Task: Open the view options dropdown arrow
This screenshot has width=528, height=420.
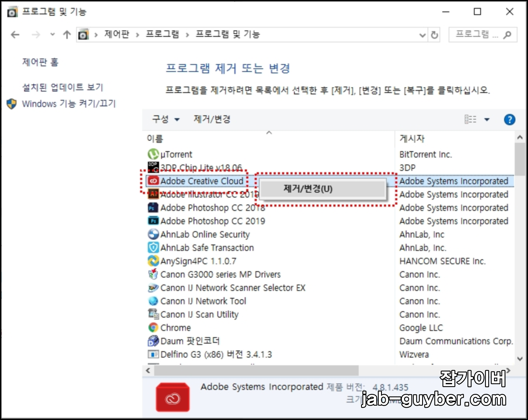Action: pyautogui.click(x=487, y=120)
